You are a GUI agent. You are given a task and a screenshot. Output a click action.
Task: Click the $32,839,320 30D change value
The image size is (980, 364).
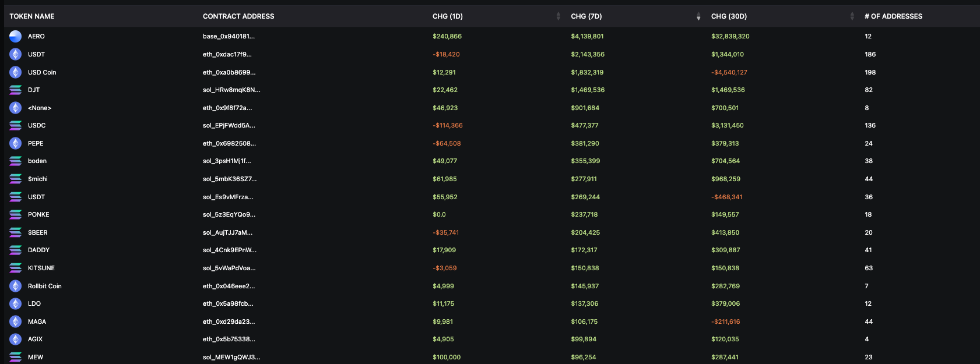point(730,36)
